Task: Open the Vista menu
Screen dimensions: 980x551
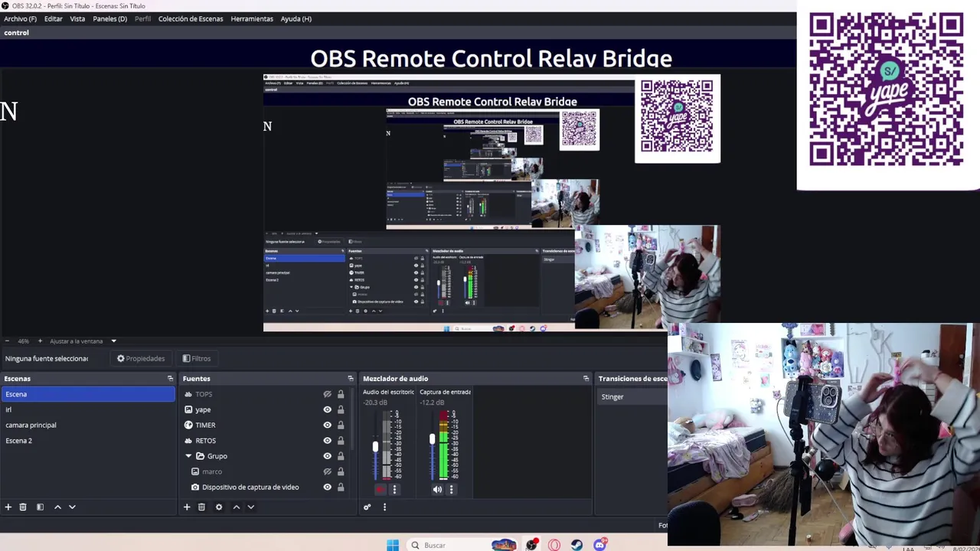Action: pyautogui.click(x=77, y=18)
